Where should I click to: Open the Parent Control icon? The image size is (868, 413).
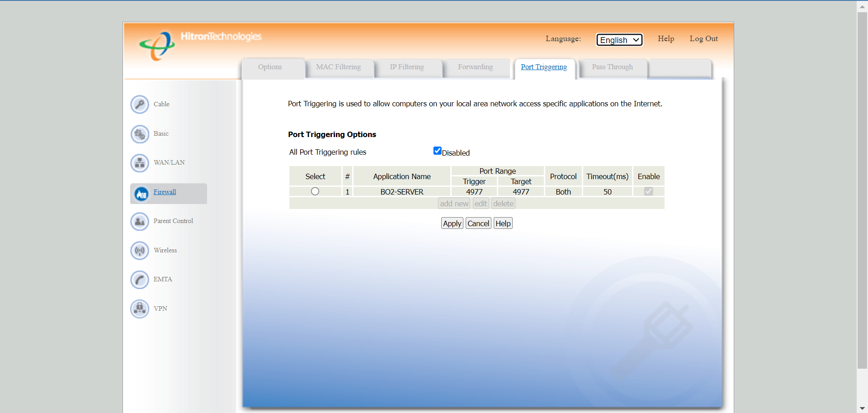point(140,221)
